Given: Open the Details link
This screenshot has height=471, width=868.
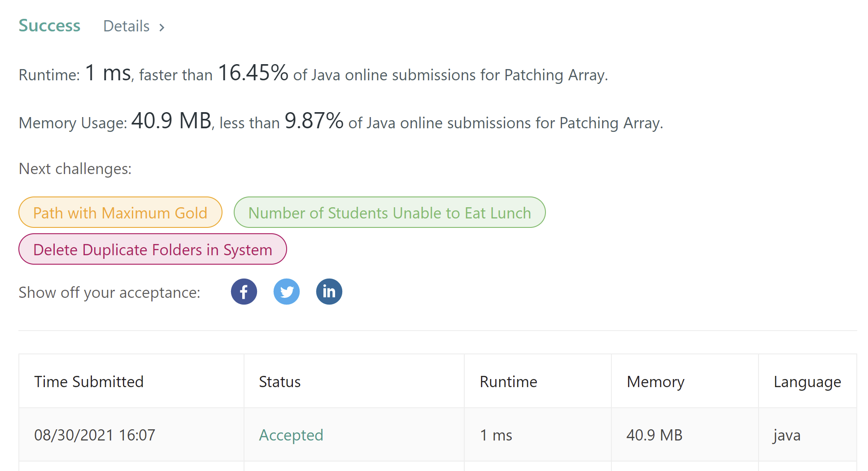Looking at the screenshot, I should coord(126,26).
